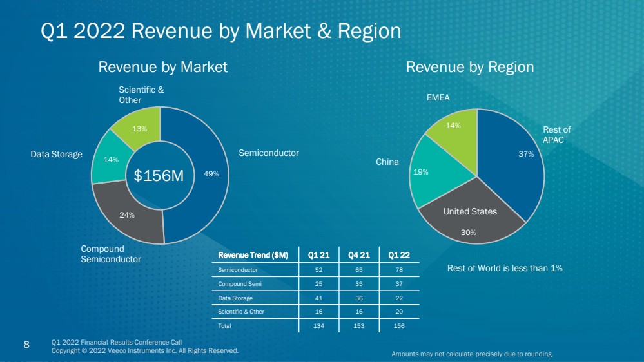Click the 'Q1 21' column header
Image resolution: width=644 pixels, height=362 pixels.
pos(318,255)
